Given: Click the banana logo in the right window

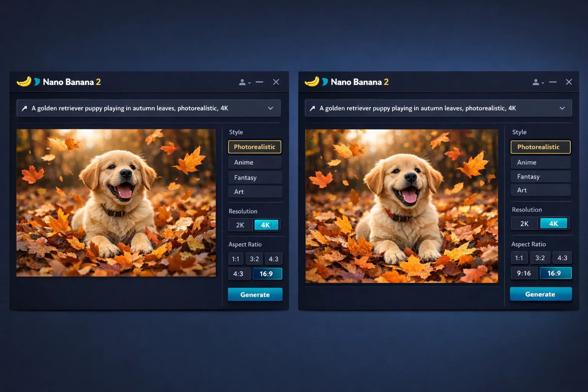Looking at the screenshot, I should point(312,82).
